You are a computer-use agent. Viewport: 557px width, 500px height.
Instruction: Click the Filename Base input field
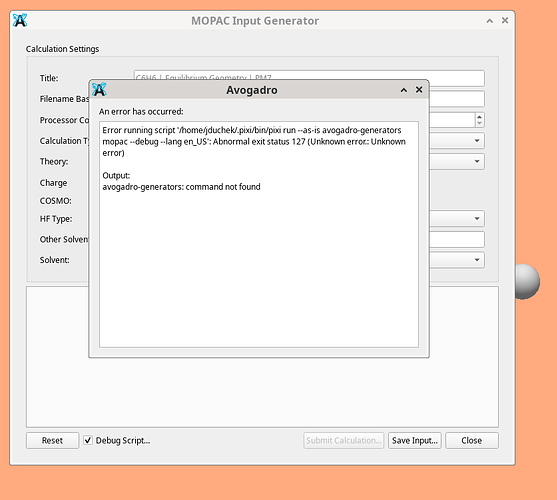[456, 99]
